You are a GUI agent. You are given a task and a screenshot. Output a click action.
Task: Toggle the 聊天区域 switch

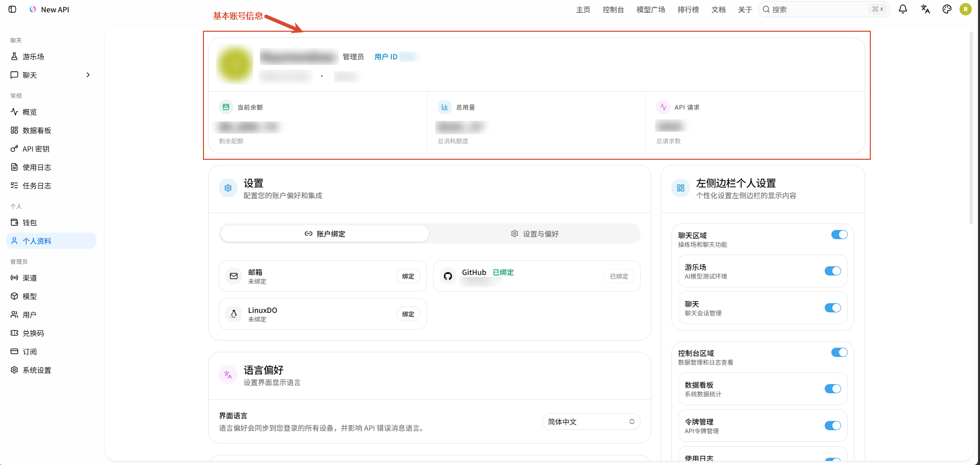pos(839,235)
